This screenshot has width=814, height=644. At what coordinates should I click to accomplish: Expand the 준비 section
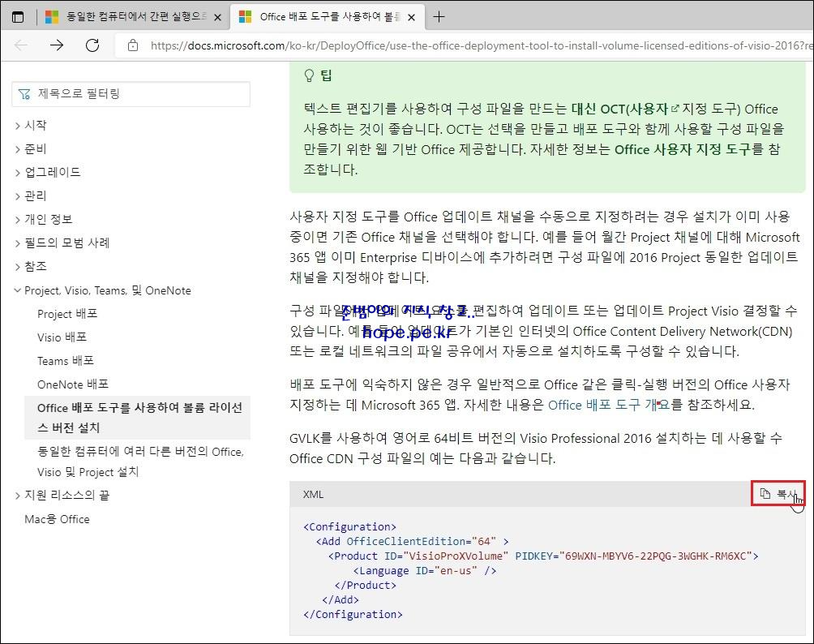(31, 149)
